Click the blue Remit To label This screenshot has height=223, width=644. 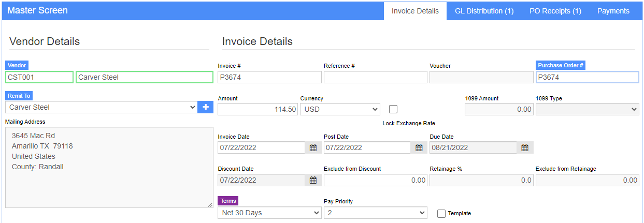point(19,96)
